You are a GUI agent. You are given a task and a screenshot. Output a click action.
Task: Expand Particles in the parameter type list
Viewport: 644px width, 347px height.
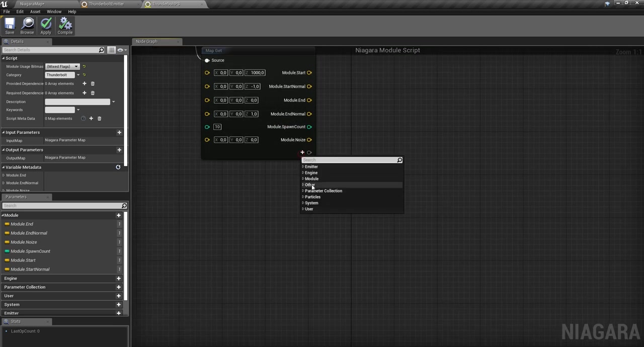pos(303,197)
